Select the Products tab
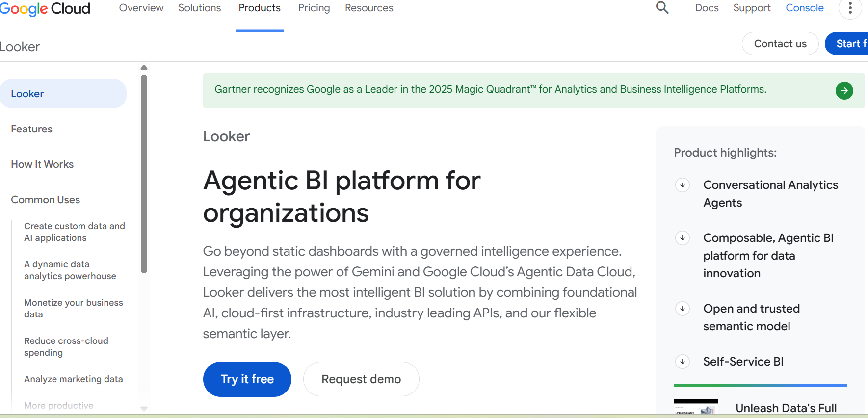This screenshot has height=418, width=868. click(260, 8)
